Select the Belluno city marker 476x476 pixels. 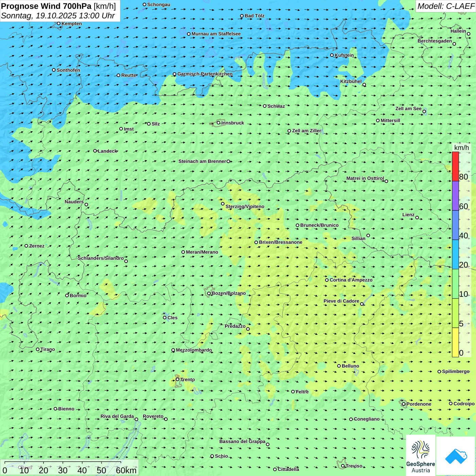tap(339, 366)
